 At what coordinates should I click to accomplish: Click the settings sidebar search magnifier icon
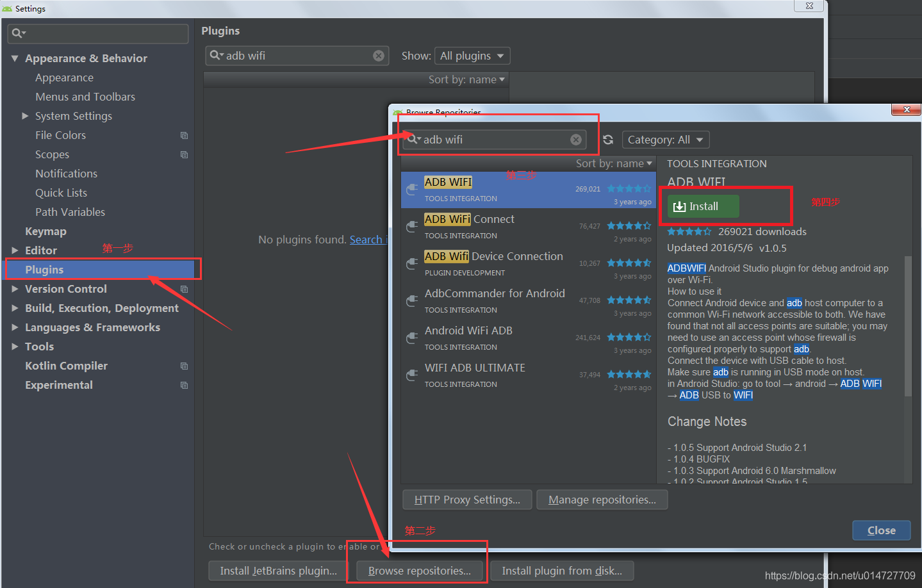click(x=19, y=33)
